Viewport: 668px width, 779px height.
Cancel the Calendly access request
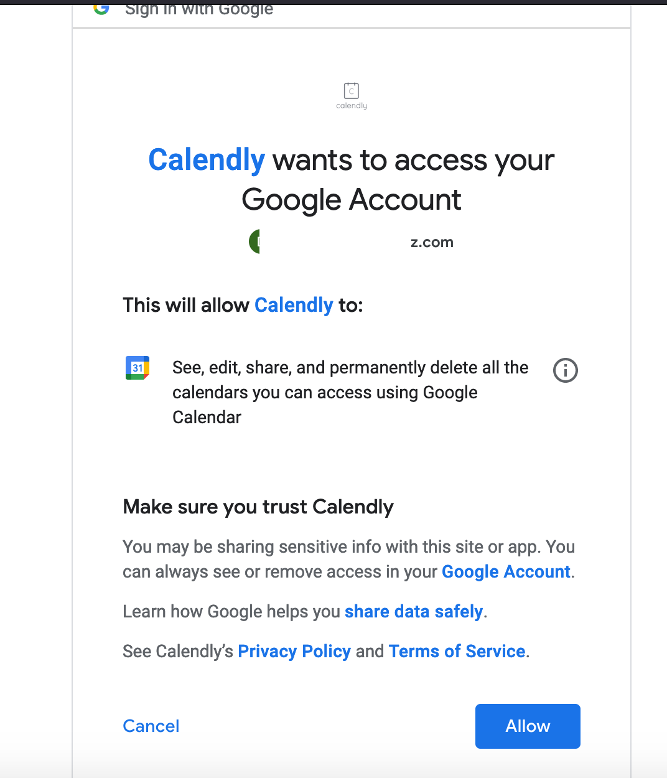coord(151,726)
